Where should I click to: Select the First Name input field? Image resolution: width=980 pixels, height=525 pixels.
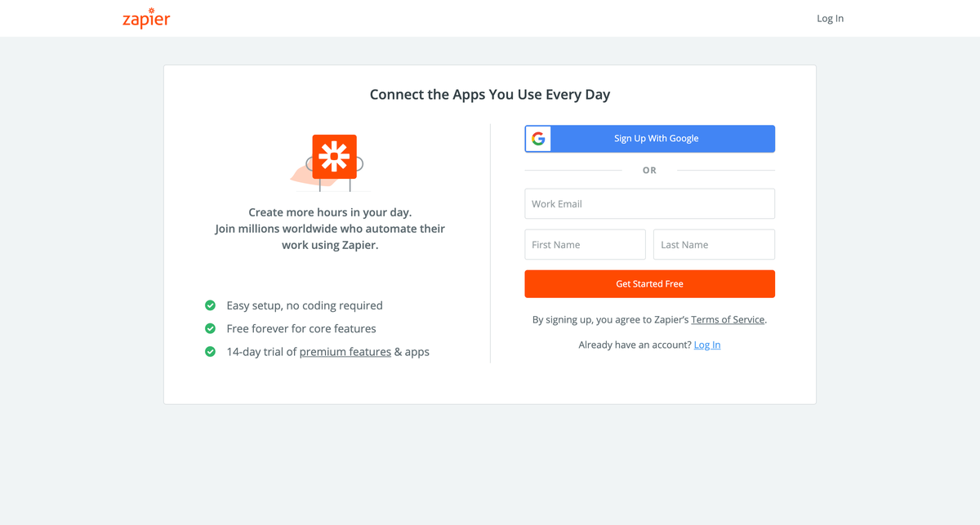(x=585, y=245)
